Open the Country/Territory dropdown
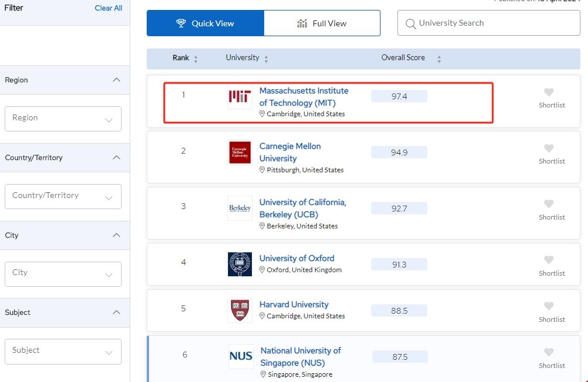Screen dimensions: 588x382 pyautogui.click(x=63, y=196)
